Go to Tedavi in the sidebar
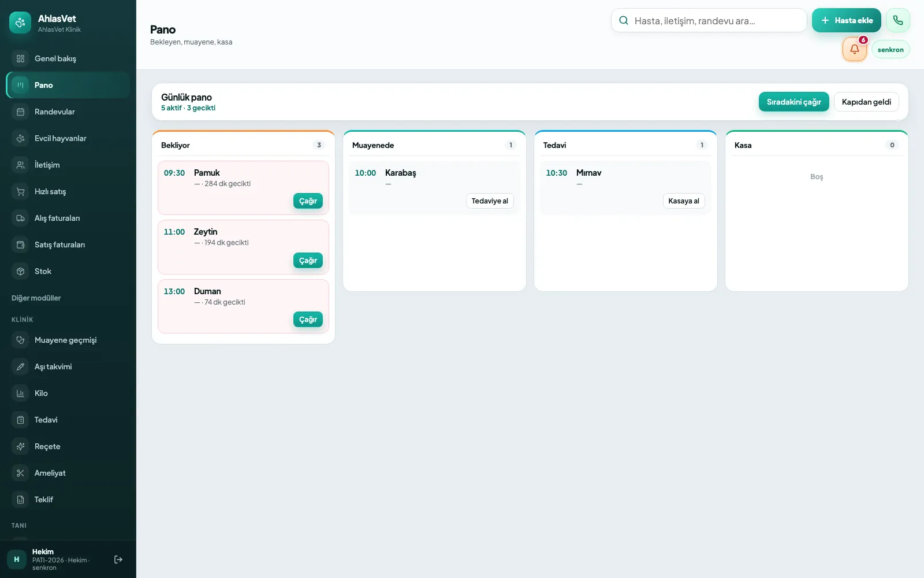Image resolution: width=924 pixels, height=578 pixels. pyautogui.click(x=68, y=420)
